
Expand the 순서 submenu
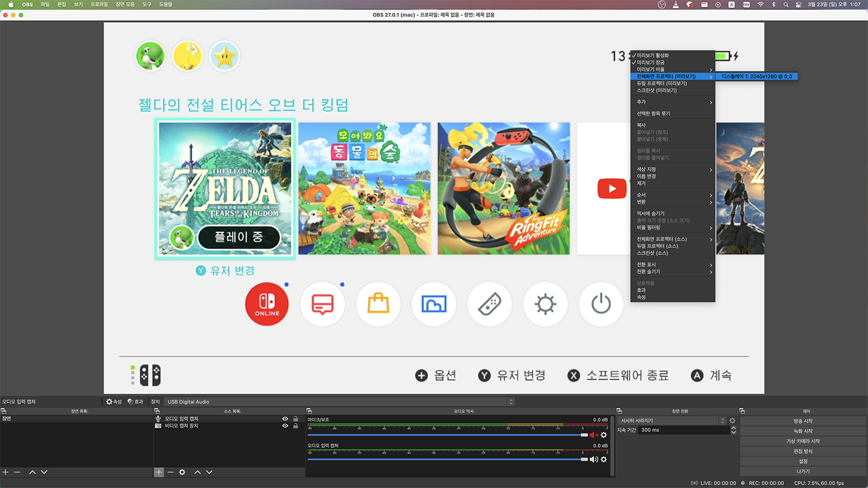[672, 195]
